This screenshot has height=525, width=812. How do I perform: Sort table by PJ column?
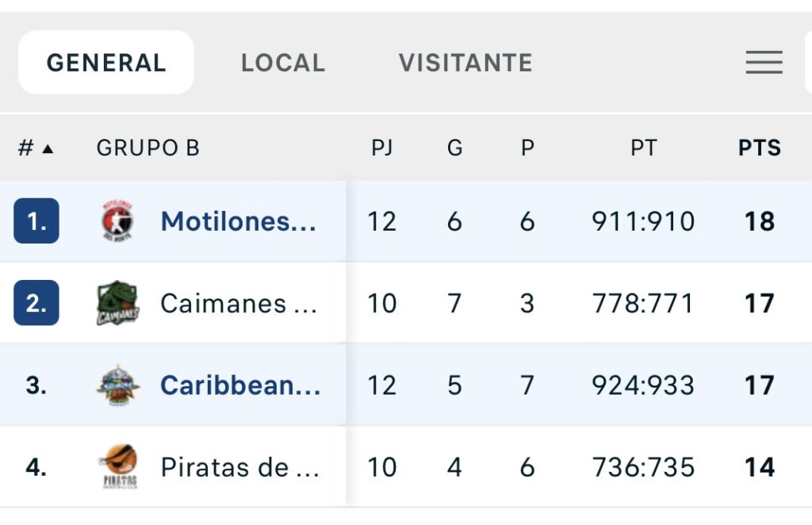pyautogui.click(x=382, y=148)
